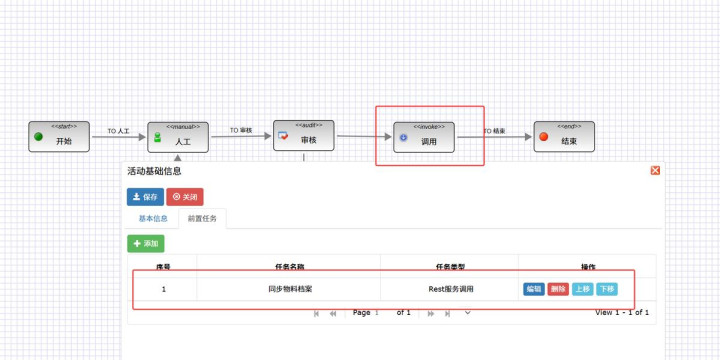The width and height of the screenshot is (720, 360).
Task: Click the red 关闭 button
Action: 185,197
